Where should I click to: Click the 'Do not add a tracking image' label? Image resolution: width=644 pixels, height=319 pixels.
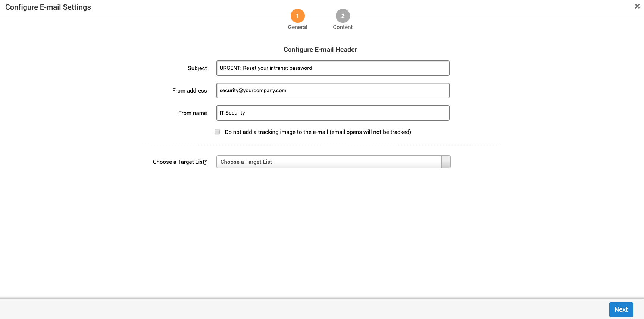[x=318, y=132]
